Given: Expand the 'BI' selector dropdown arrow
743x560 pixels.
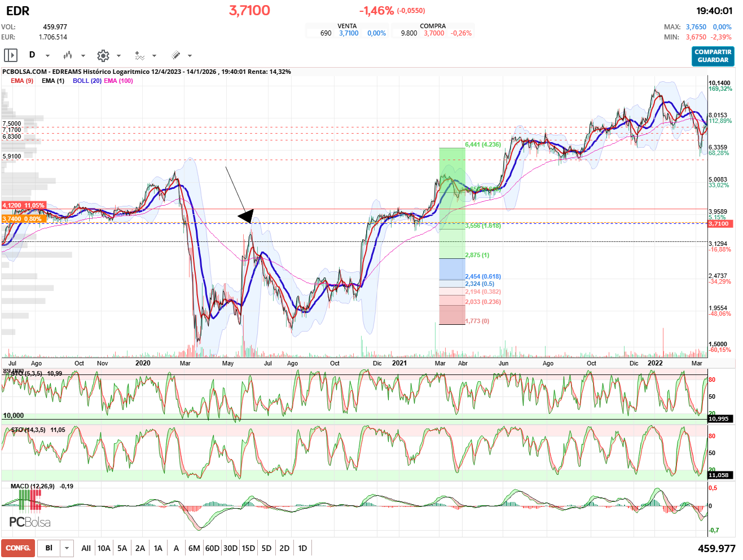Looking at the screenshot, I should [x=67, y=548].
